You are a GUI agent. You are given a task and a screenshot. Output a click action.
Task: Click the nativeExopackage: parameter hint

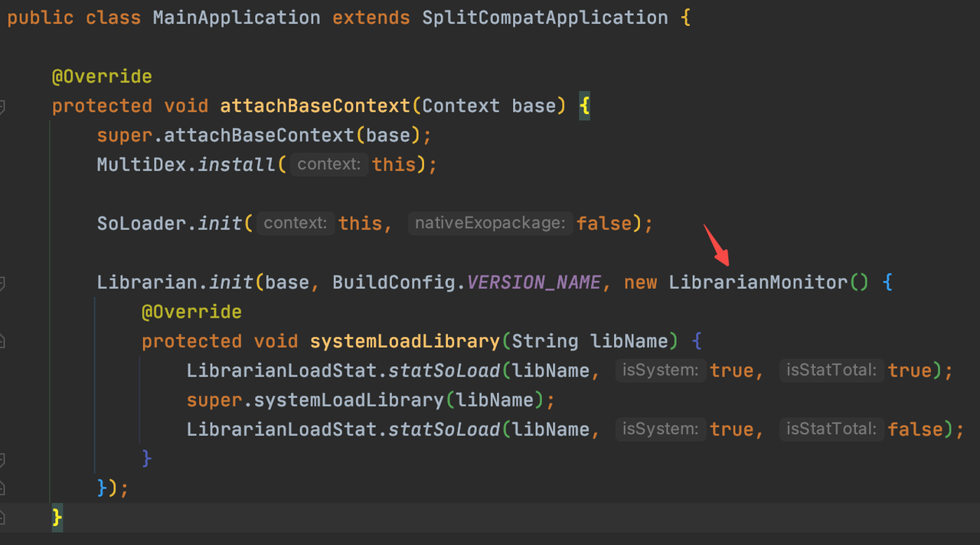(491, 224)
